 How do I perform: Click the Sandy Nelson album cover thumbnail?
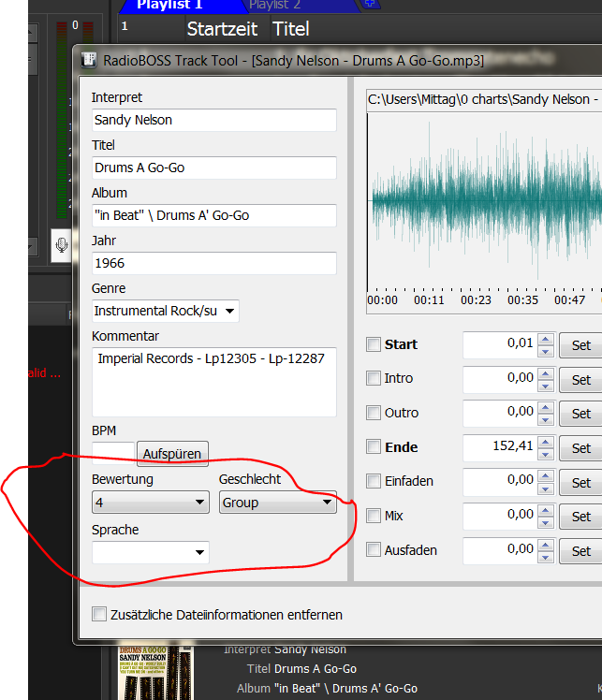155,673
